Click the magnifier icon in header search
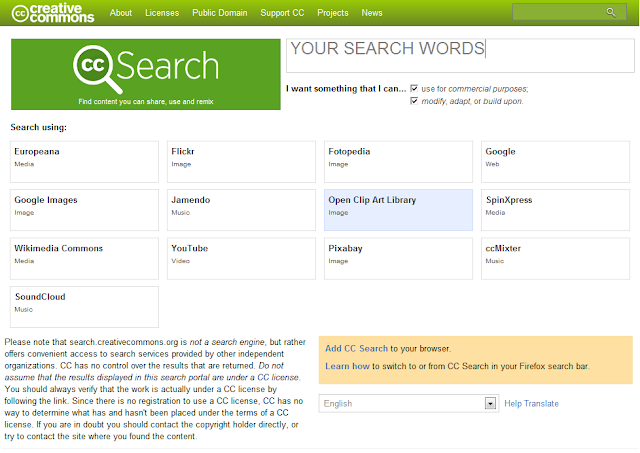The width and height of the screenshot is (640, 453). [x=611, y=12]
